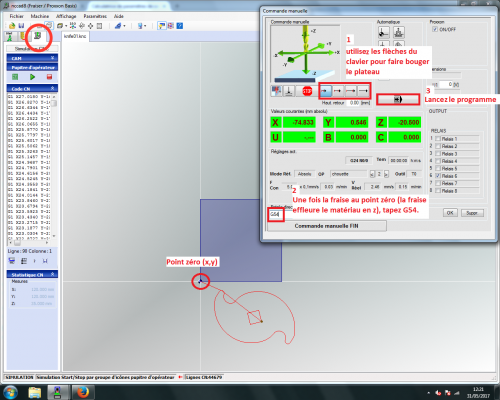Click first icon under Ligne/Colonne status
This screenshot has width=500, height=400.
click(x=11, y=261)
